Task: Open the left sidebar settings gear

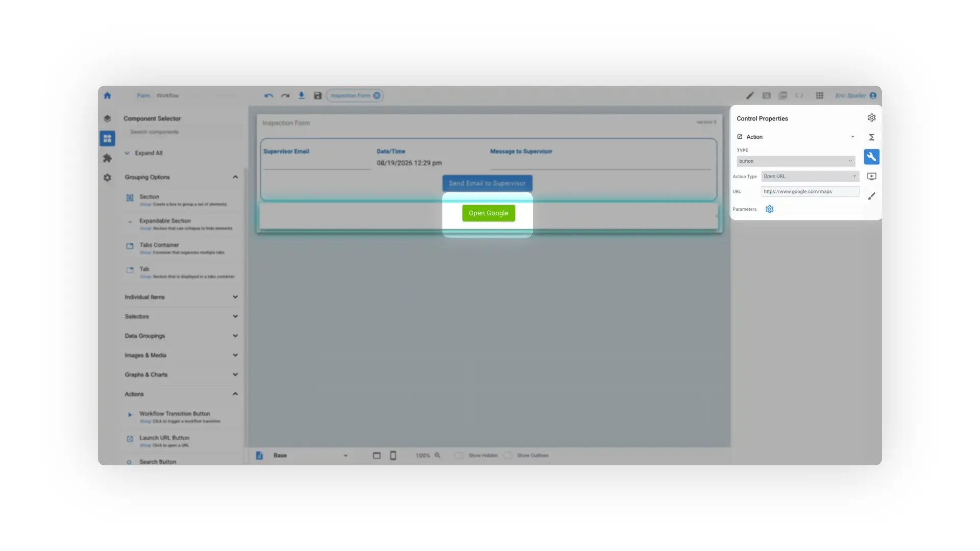Action: [107, 178]
